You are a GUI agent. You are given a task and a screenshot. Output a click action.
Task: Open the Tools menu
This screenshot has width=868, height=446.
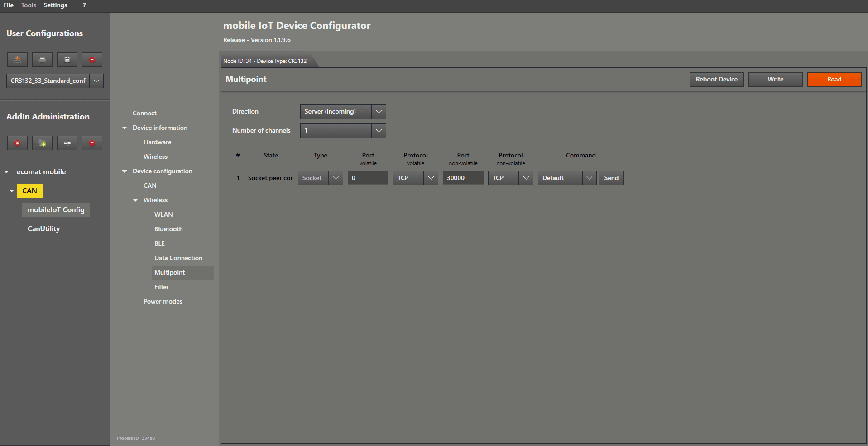pyautogui.click(x=29, y=5)
